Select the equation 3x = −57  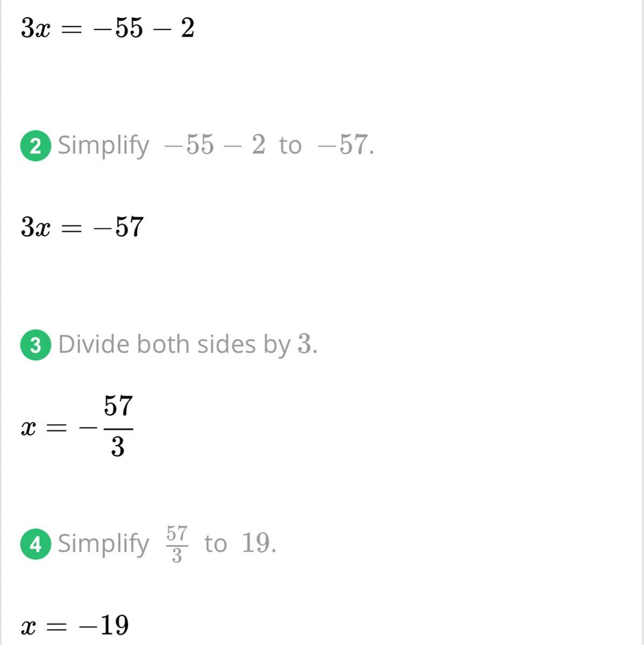pos(82,227)
